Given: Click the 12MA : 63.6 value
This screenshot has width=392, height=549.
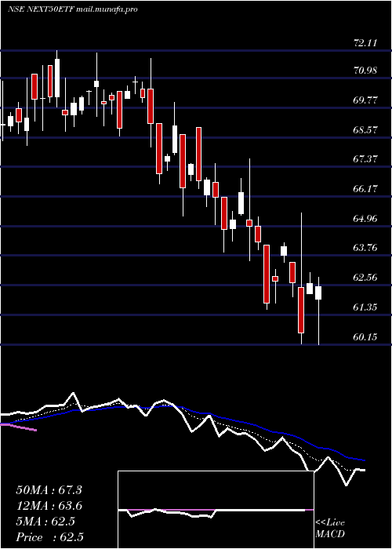Looking at the screenshot, I should coord(49,506).
